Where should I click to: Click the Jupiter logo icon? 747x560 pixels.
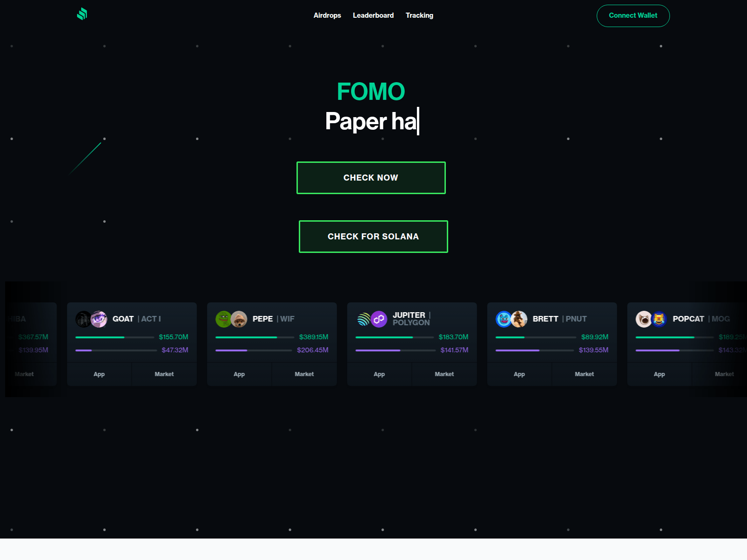pos(364,319)
